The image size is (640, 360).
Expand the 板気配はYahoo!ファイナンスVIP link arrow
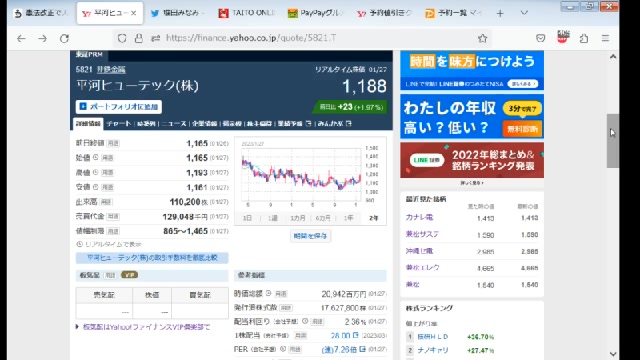click(x=77, y=327)
